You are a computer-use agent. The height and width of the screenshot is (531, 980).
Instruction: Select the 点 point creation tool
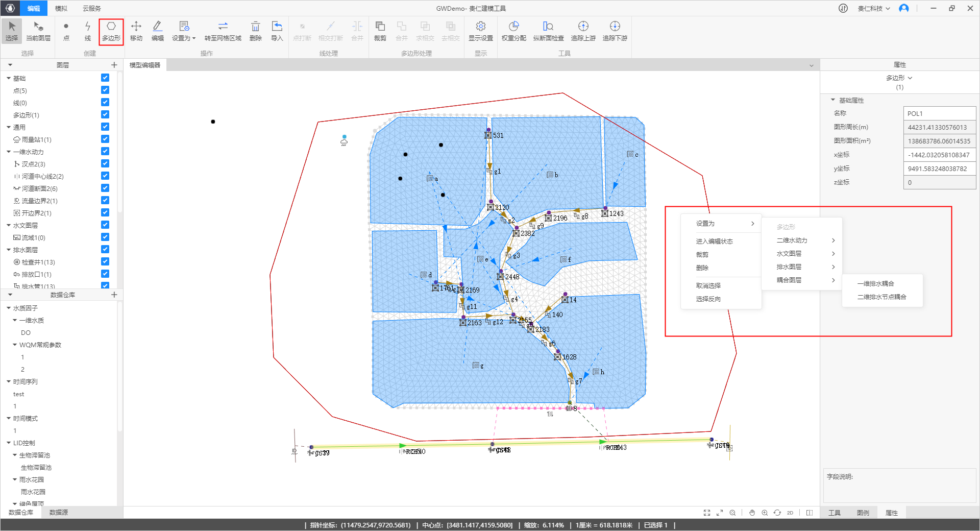(x=66, y=31)
